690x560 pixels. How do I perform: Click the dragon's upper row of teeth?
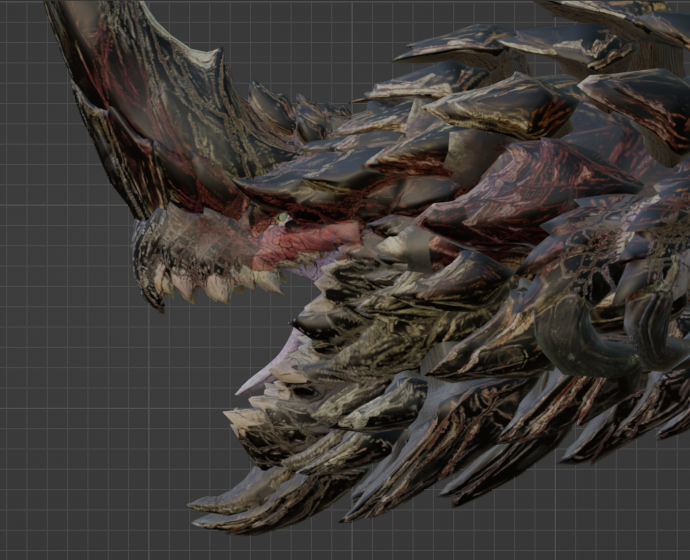pos(220,285)
